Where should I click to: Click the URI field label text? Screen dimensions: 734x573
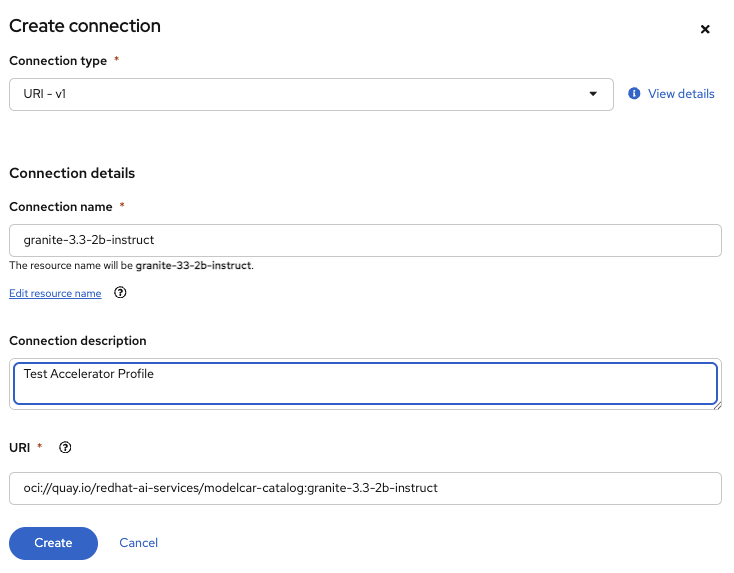20,447
